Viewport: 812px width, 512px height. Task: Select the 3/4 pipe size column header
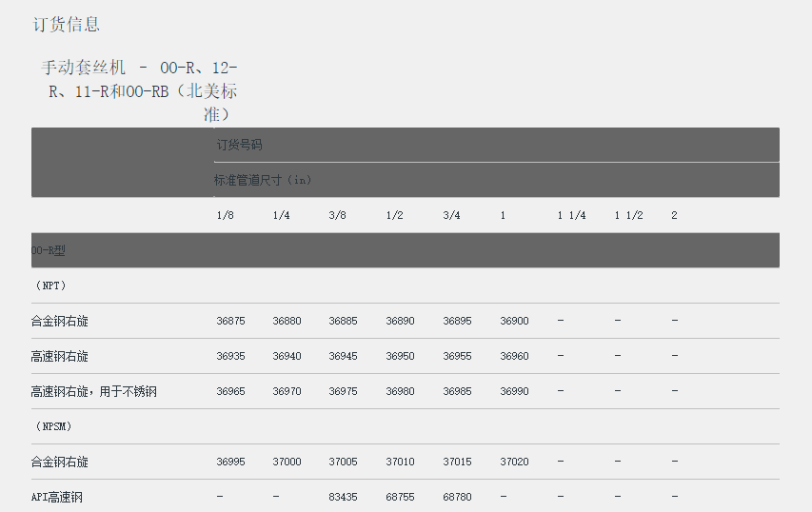pyautogui.click(x=451, y=216)
